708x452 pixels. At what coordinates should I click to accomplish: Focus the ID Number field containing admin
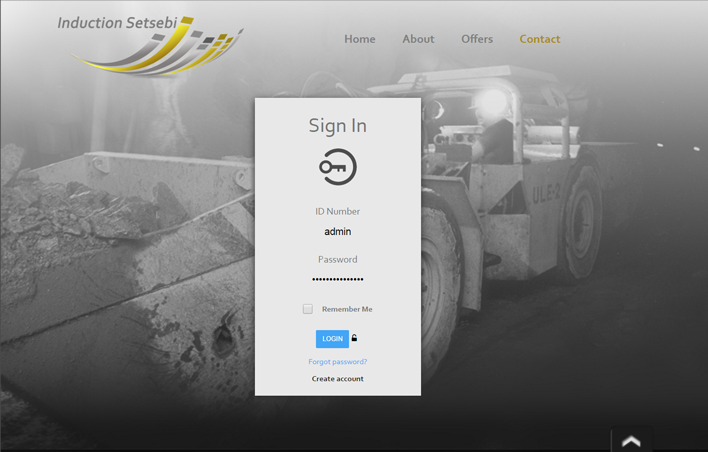pyautogui.click(x=337, y=232)
